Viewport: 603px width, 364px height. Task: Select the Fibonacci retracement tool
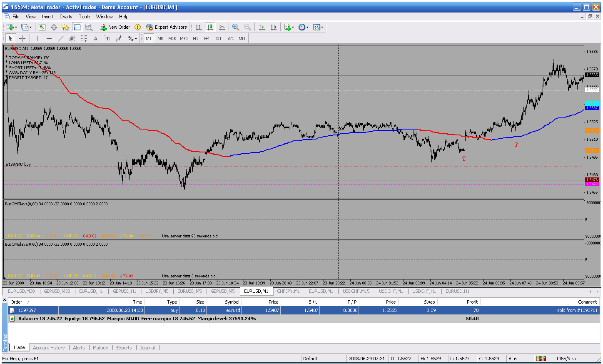click(84, 38)
